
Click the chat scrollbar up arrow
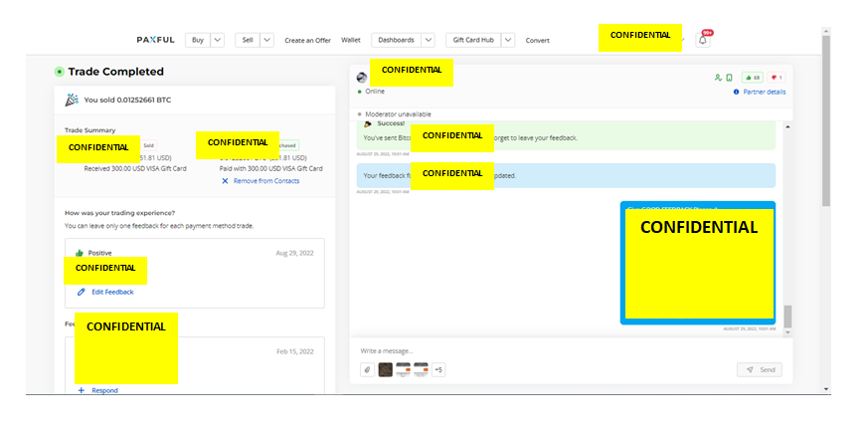pos(787,127)
